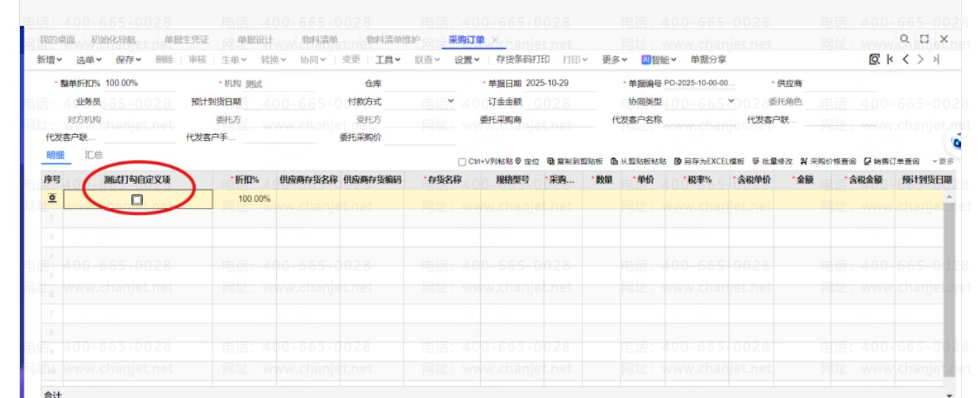This screenshot has width=980, height=398.
Task: Click 审核 toolbar button
Action: (x=197, y=60)
